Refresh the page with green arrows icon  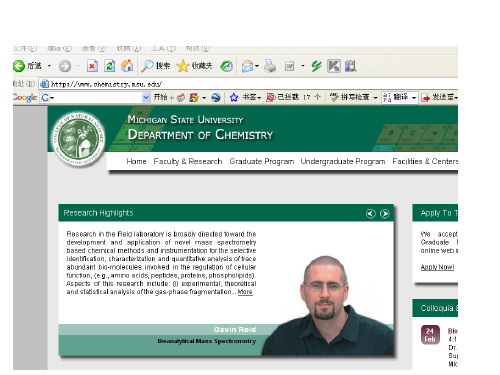pyautogui.click(x=109, y=66)
